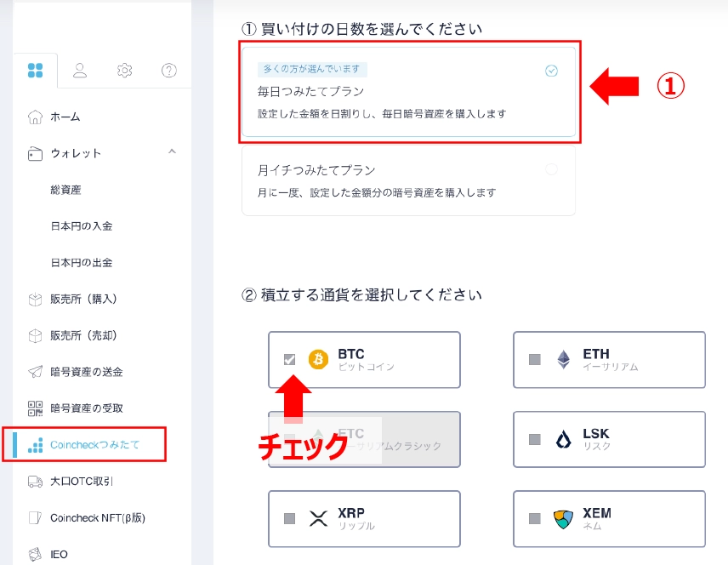The width and height of the screenshot is (728, 565).
Task: Open the settings gear icon tab
Action: point(124,71)
